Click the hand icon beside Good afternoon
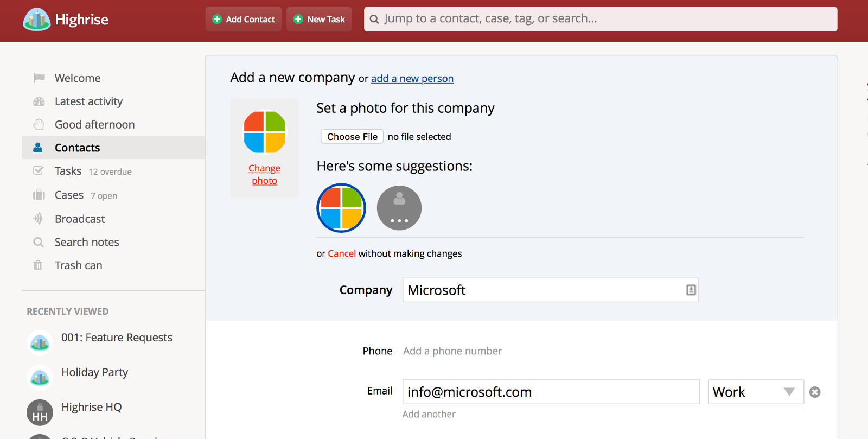This screenshot has width=868, height=439. point(39,124)
